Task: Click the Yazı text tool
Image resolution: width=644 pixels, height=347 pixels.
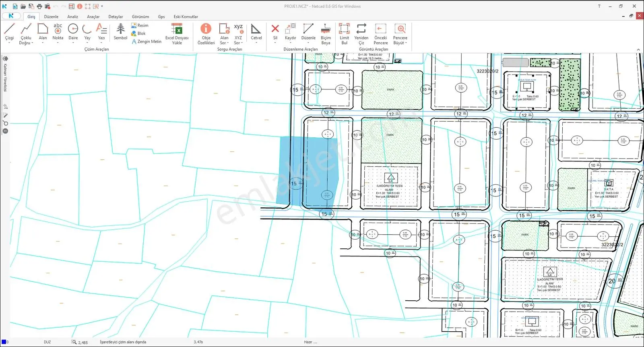Action: tap(101, 33)
